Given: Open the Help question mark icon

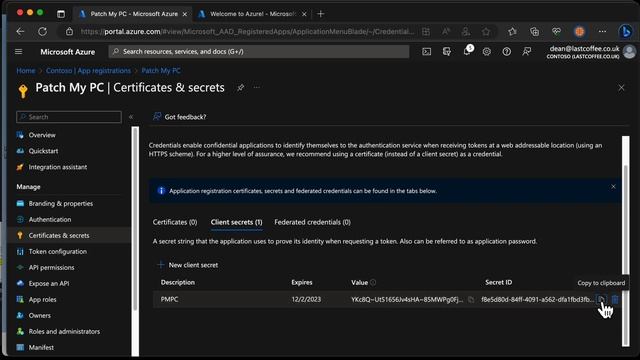Looking at the screenshot, I should pos(507,52).
